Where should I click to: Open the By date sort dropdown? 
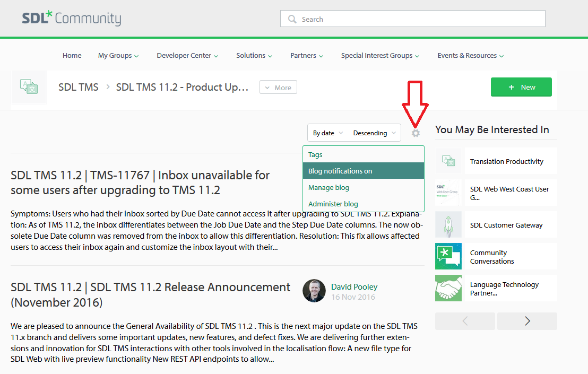pos(328,133)
